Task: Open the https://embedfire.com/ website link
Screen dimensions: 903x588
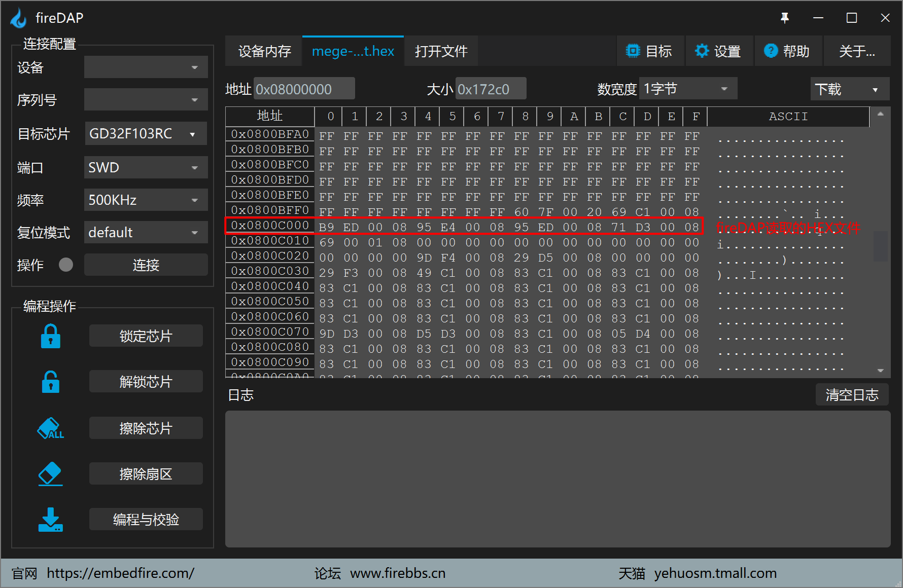Action: point(120,573)
